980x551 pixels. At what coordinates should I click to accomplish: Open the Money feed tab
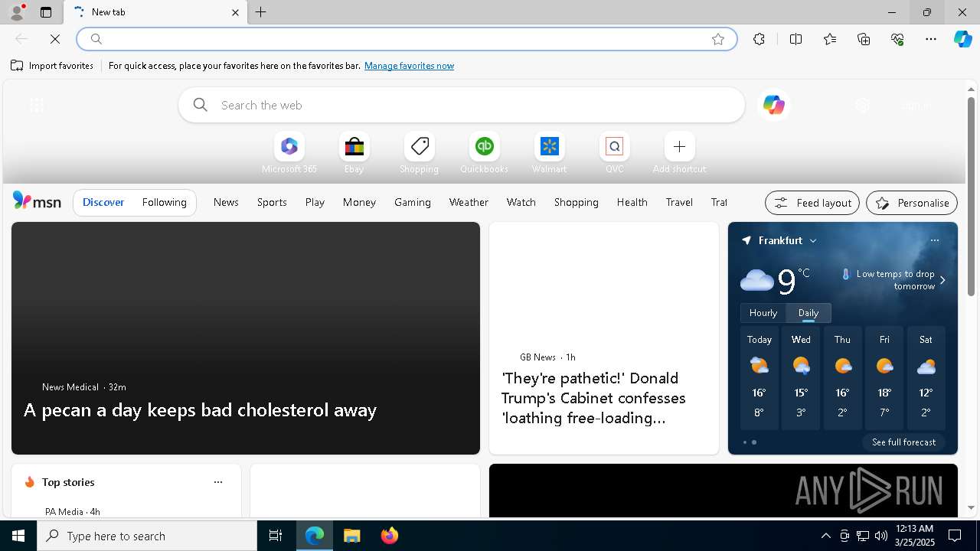point(359,202)
